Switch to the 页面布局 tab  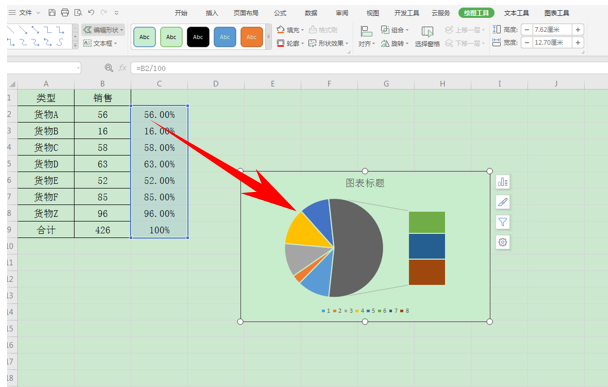coord(246,13)
